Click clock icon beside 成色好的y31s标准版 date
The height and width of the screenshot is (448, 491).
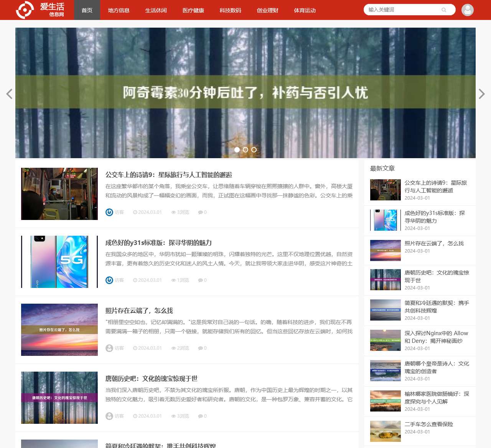click(x=135, y=280)
